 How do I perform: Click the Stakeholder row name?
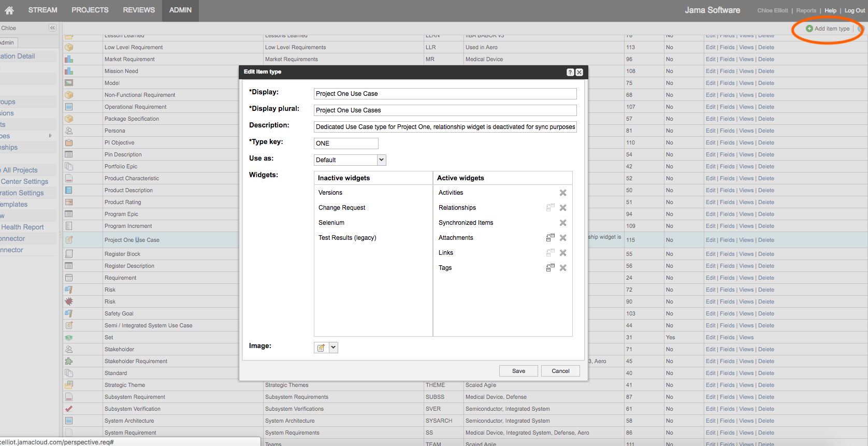[x=119, y=349]
